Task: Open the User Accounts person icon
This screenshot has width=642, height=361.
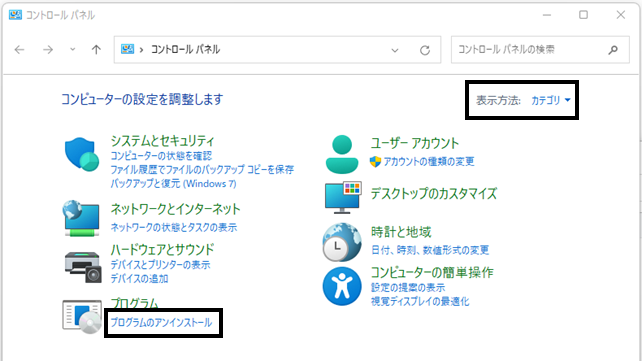Action: coord(342,155)
